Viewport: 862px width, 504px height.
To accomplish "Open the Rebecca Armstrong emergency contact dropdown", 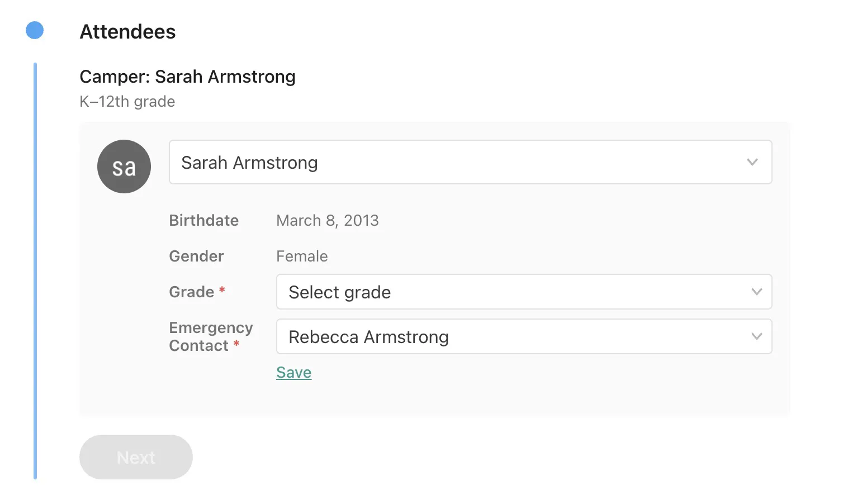I will [x=514, y=336].
